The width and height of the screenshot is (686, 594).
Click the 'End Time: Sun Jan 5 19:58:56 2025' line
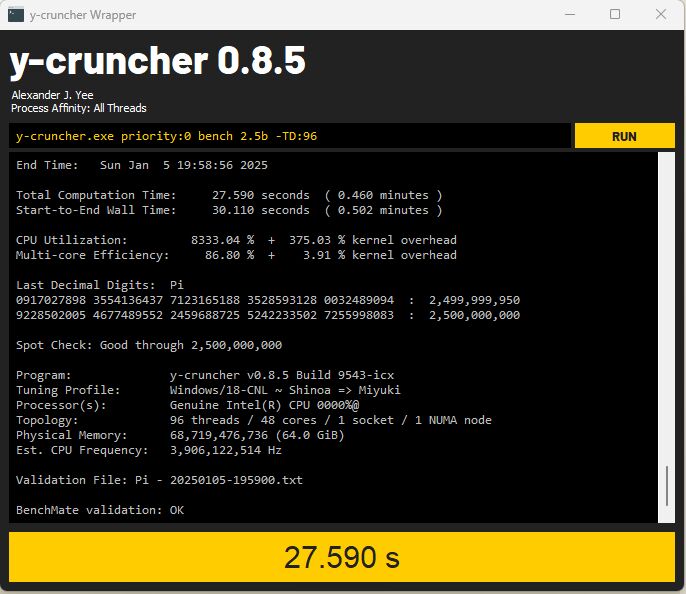point(142,165)
